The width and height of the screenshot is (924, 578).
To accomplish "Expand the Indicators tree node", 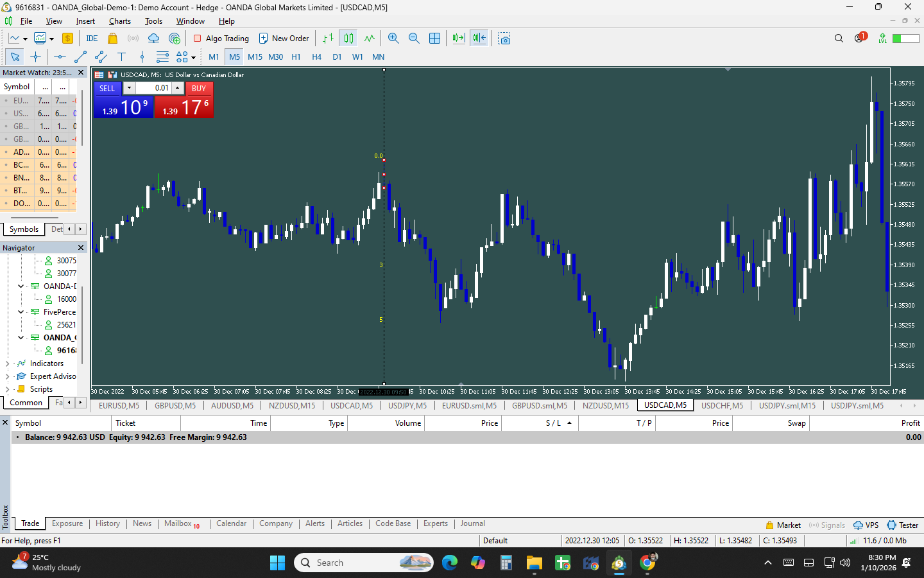I will pos(7,363).
